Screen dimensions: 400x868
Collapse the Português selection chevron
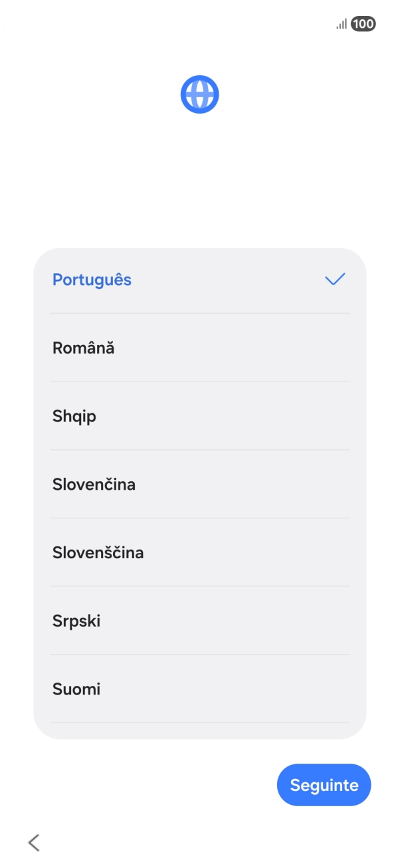click(x=336, y=279)
